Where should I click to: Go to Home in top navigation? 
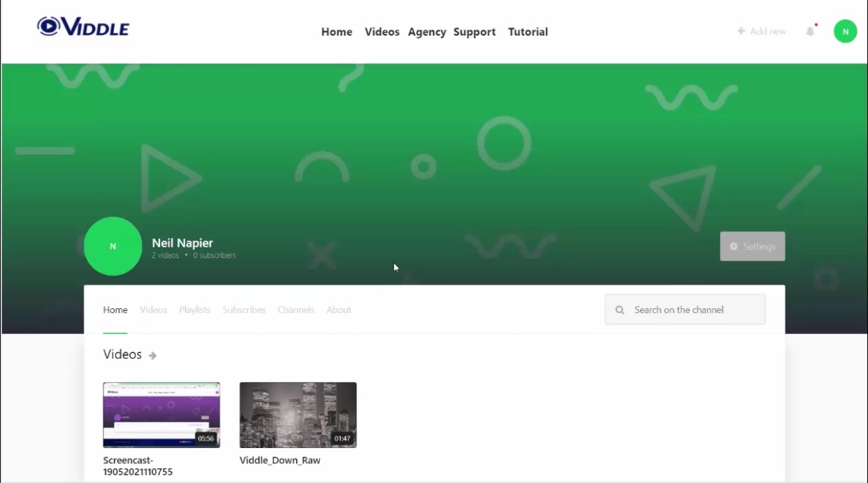click(337, 32)
